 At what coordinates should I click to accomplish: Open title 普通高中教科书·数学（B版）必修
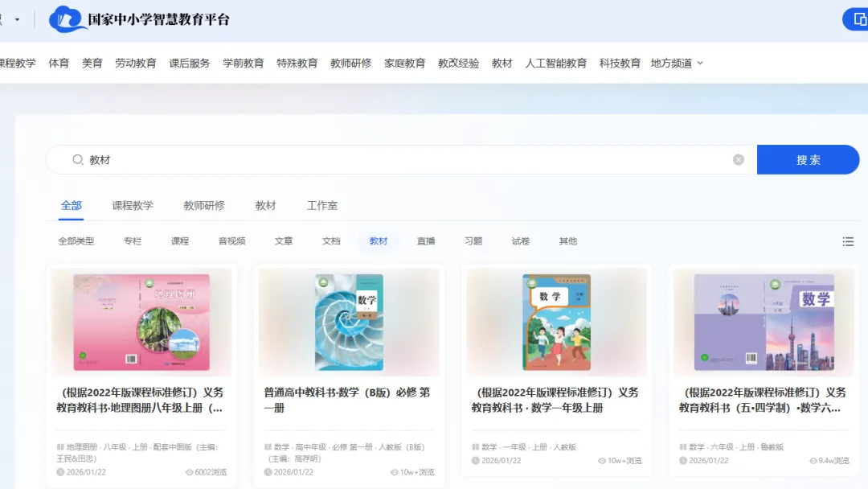(346, 400)
